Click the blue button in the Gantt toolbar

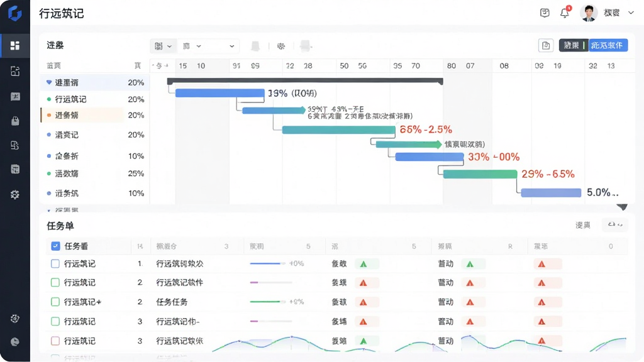coord(608,45)
